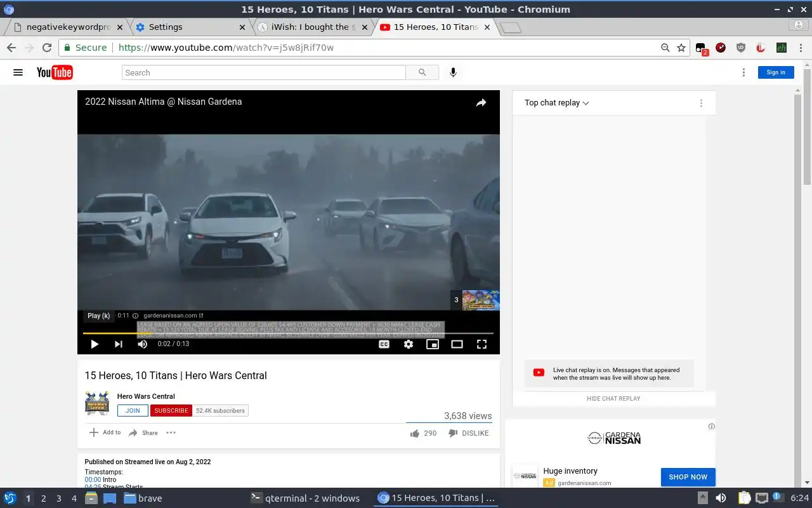
Task: Open the zoom indicator icon in the address bar
Action: pos(665,48)
